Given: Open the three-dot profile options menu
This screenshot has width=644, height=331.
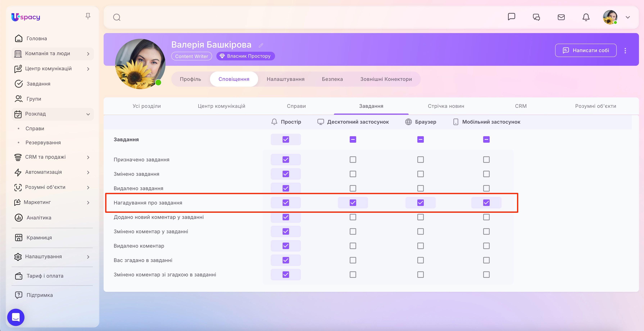Looking at the screenshot, I should [x=625, y=50].
